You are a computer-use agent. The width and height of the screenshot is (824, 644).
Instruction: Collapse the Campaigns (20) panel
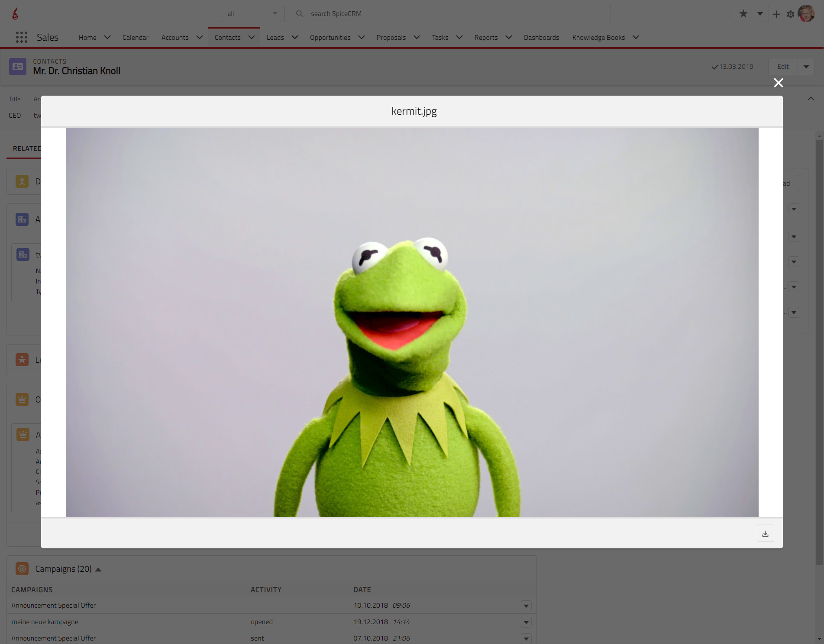(98, 569)
